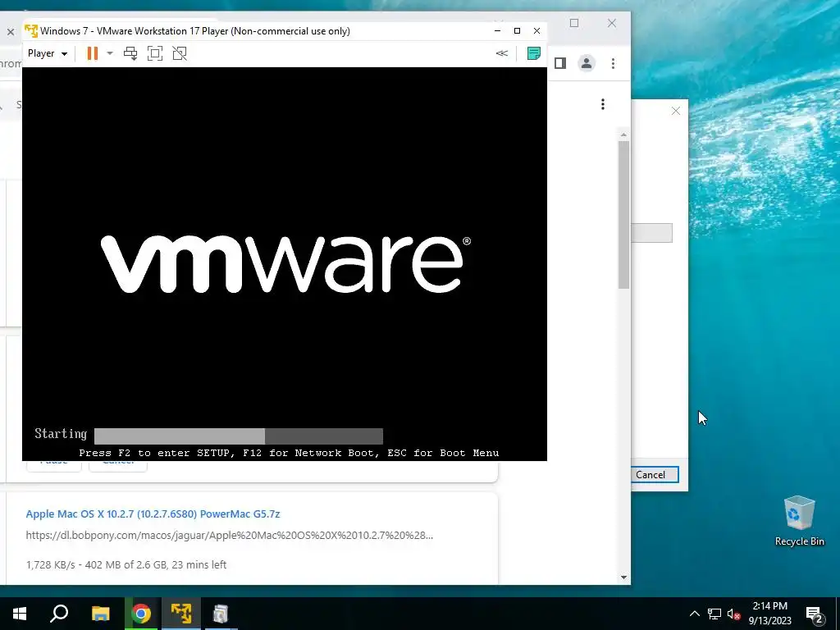This screenshot has width=840, height=630.
Task: Click the VMware boot screen display
Action: point(285,263)
